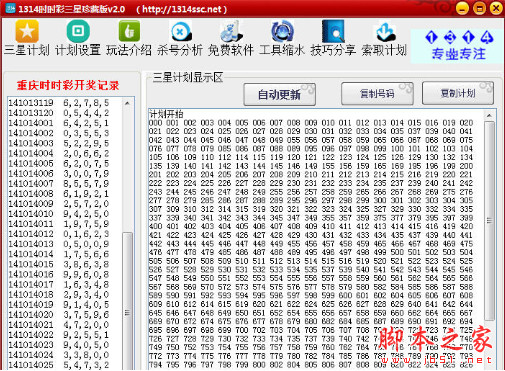Click number 000 in plan list
This screenshot has width=505, height=371.
(155, 123)
